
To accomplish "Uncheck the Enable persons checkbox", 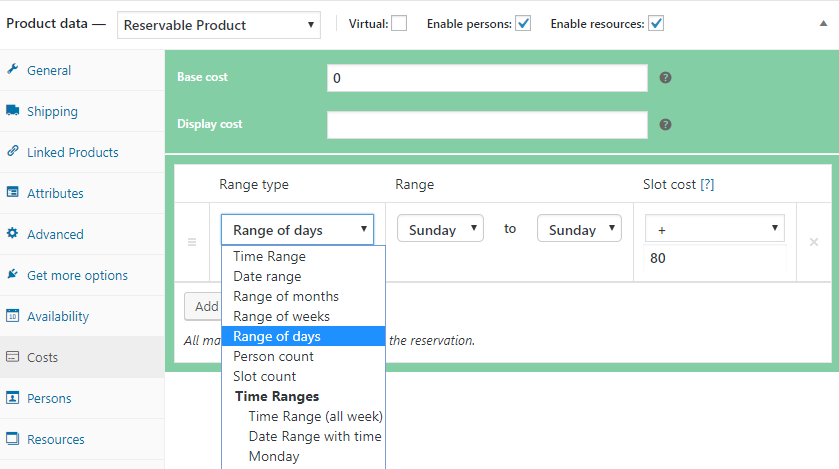I will click(523, 24).
